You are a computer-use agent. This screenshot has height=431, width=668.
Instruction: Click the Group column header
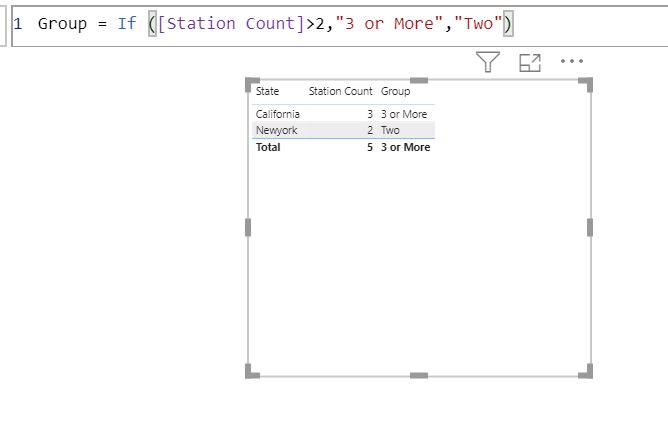coord(395,91)
